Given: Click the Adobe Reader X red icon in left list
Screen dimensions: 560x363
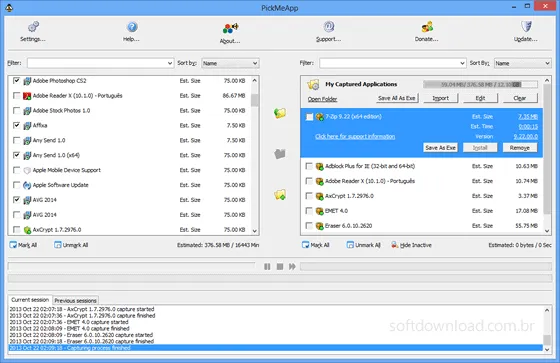Looking at the screenshot, I should coord(27,96).
